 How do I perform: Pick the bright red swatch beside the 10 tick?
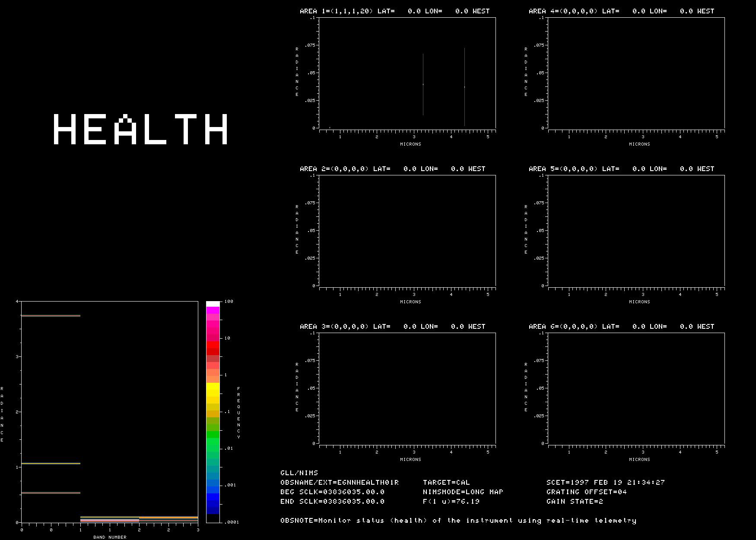(x=213, y=345)
